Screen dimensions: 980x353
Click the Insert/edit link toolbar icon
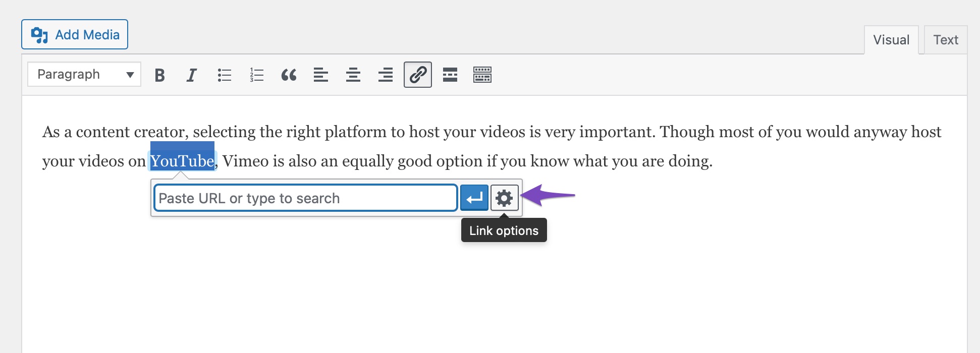(x=418, y=75)
